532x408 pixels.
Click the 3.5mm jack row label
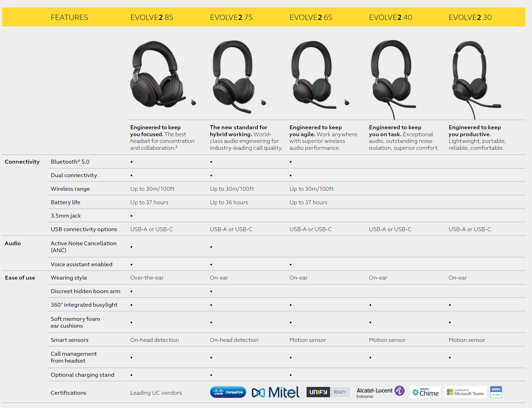pyautogui.click(x=66, y=216)
